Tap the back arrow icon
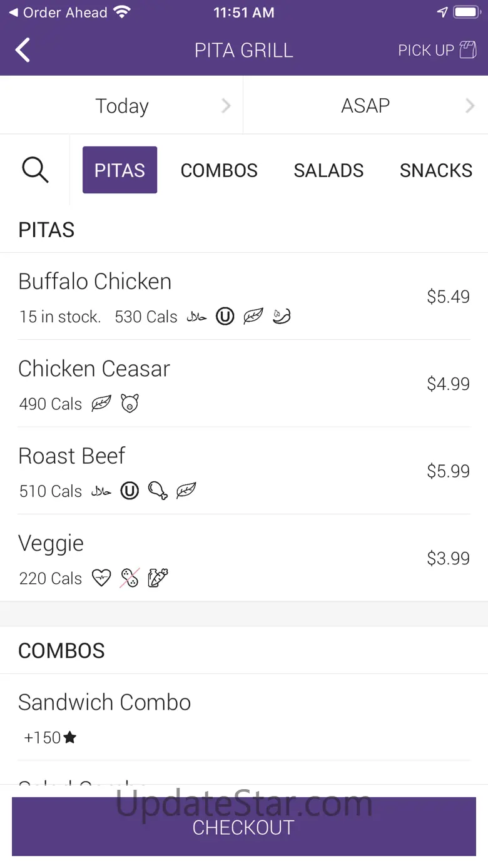Screen dimensions: 488x868 tap(23, 50)
